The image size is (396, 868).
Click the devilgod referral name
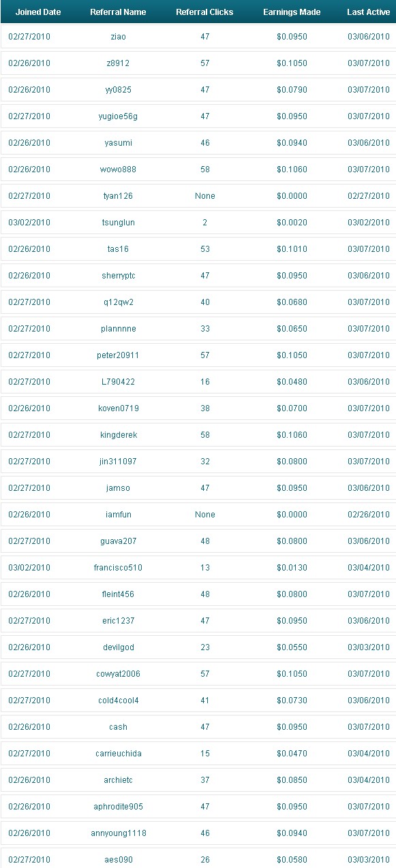pos(118,647)
